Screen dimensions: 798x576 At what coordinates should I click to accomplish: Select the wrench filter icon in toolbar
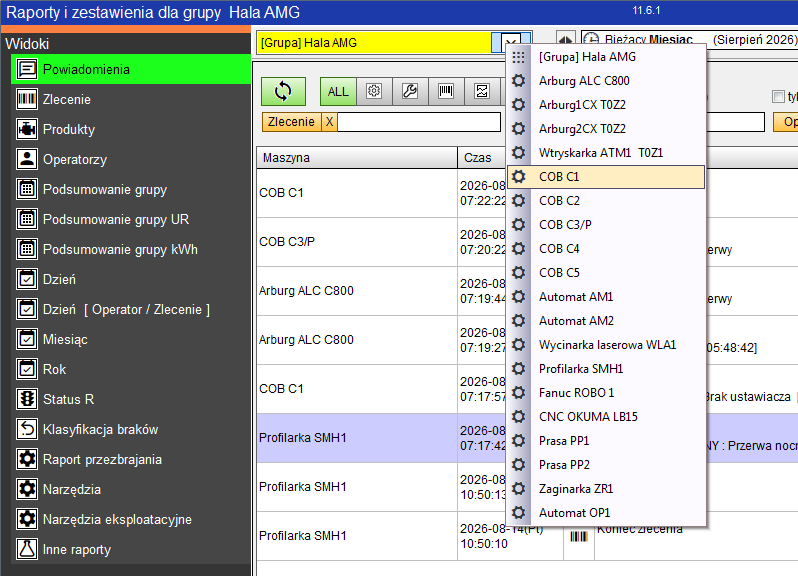coord(410,92)
